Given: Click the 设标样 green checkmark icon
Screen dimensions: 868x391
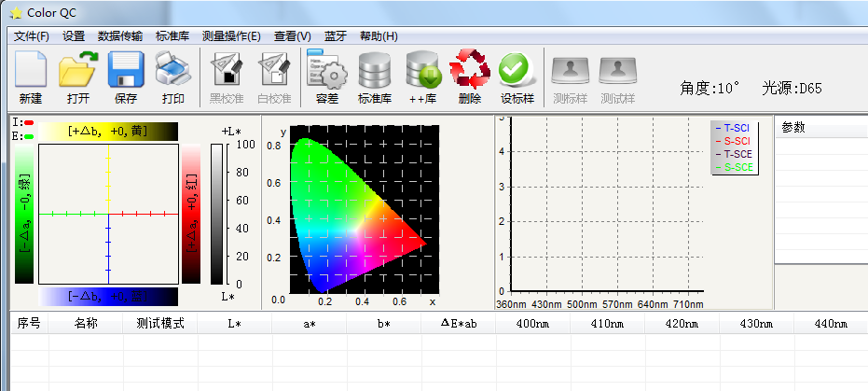Looking at the screenshot, I should coord(516,77).
